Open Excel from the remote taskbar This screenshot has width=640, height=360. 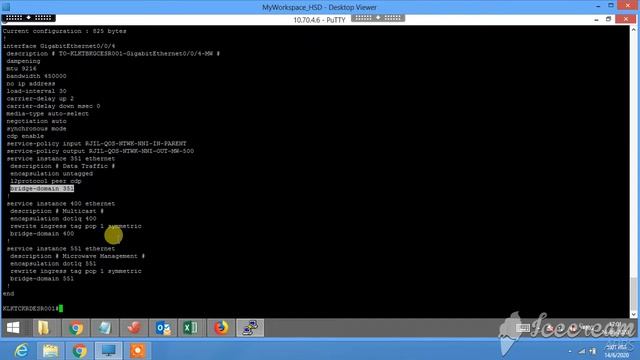191,328
